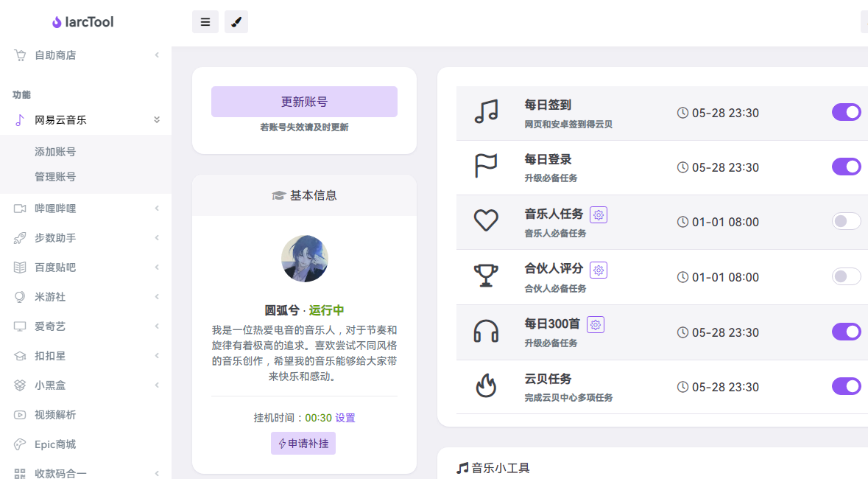Click the 设置 link for 挂机时间
Viewport: 868px width, 479px height.
click(345, 418)
